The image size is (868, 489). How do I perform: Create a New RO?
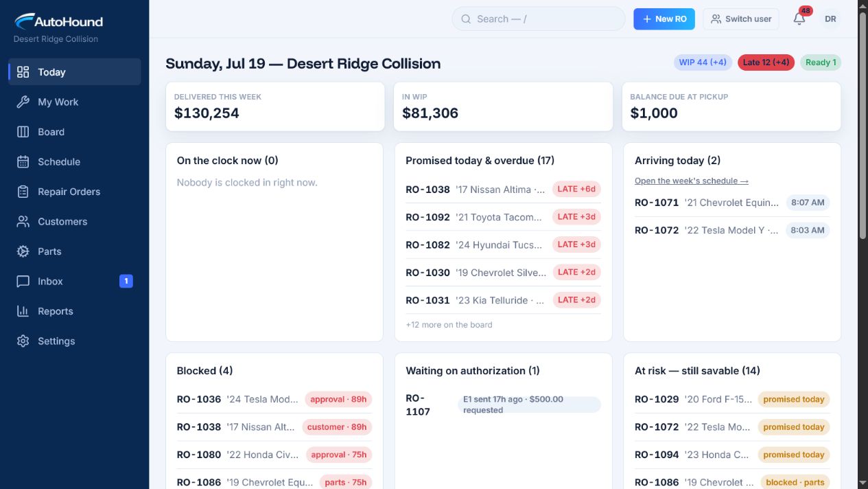point(664,19)
